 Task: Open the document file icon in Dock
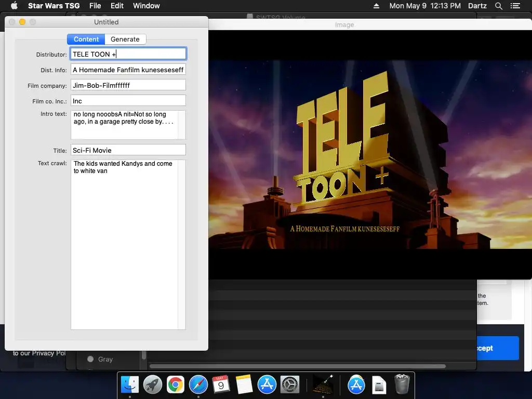coord(379,385)
